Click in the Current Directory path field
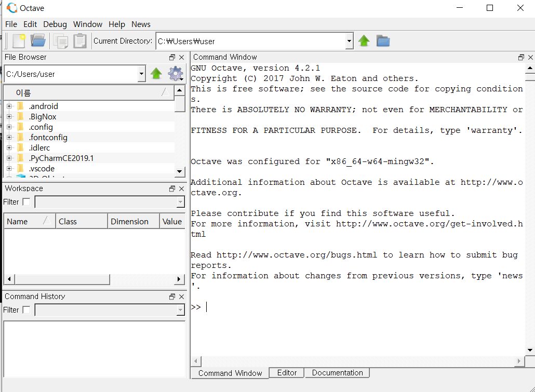The image size is (535, 392). click(x=251, y=42)
